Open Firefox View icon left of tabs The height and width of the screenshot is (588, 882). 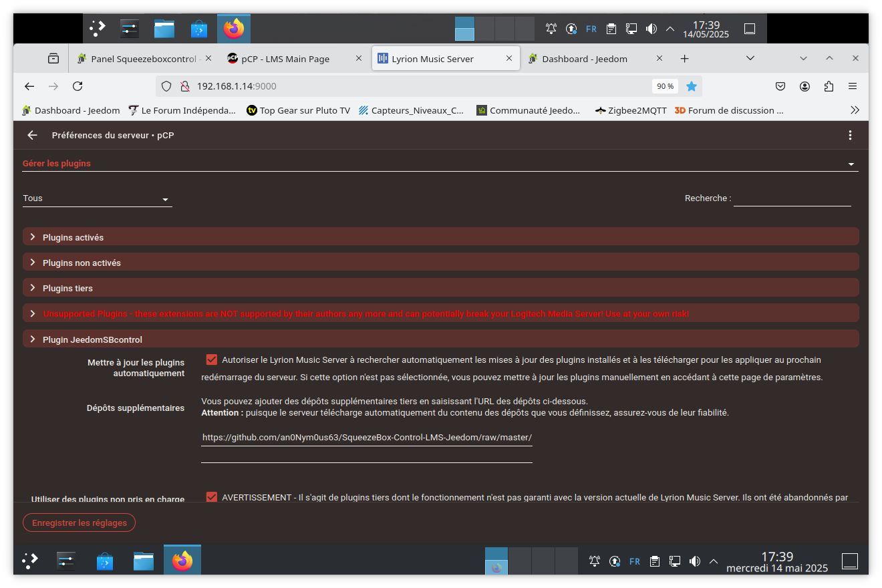tap(53, 59)
